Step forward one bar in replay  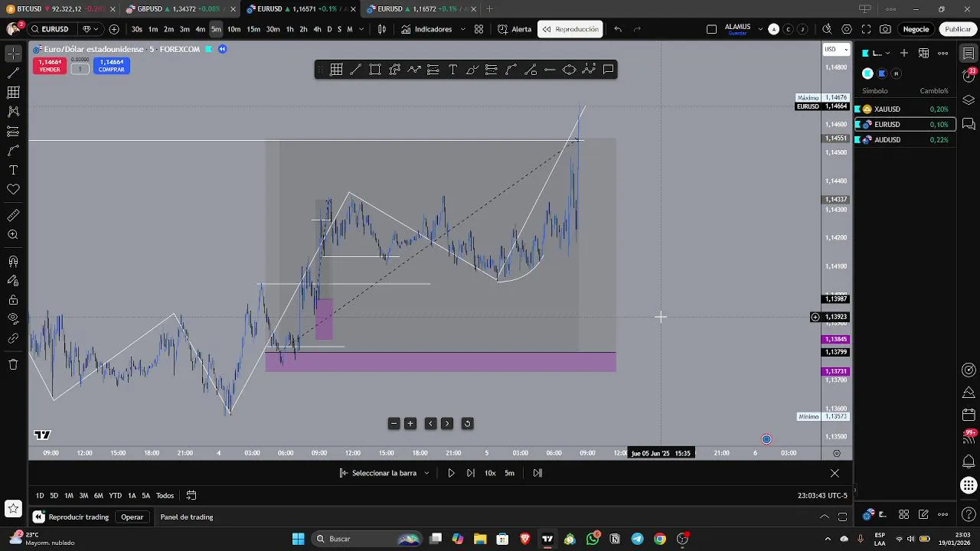[x=470, y=473]
